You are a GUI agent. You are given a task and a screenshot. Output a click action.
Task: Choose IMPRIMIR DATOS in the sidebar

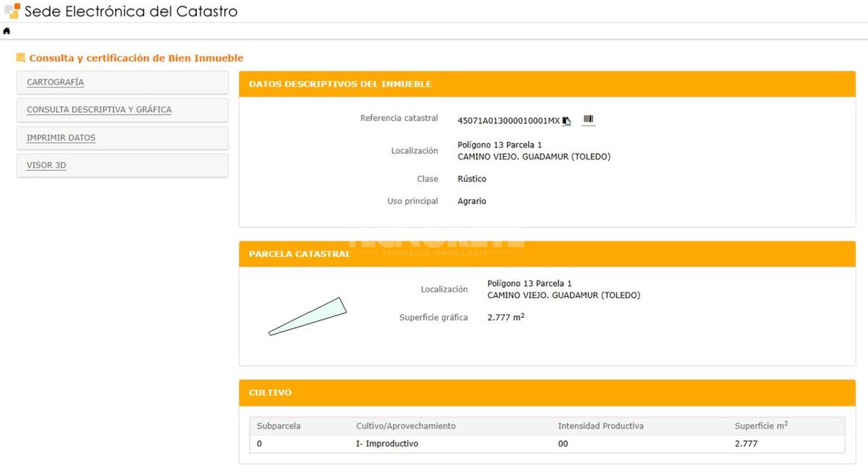(x=61, y=138)
